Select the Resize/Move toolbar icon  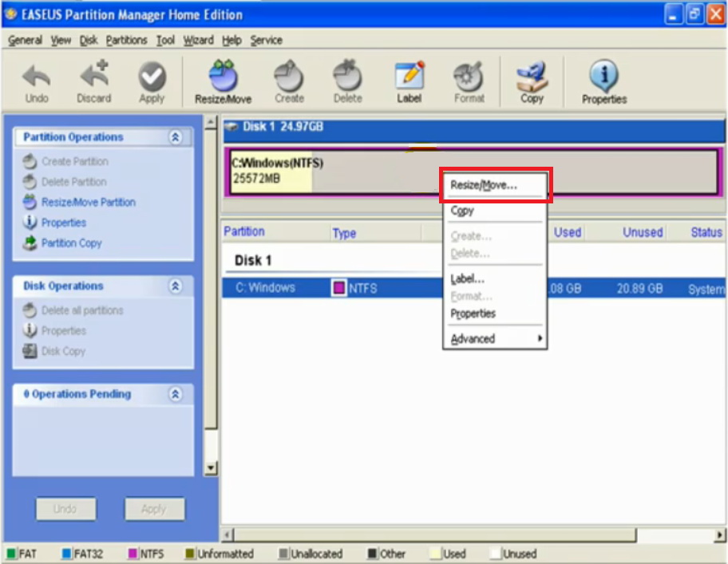coord(223,75)
